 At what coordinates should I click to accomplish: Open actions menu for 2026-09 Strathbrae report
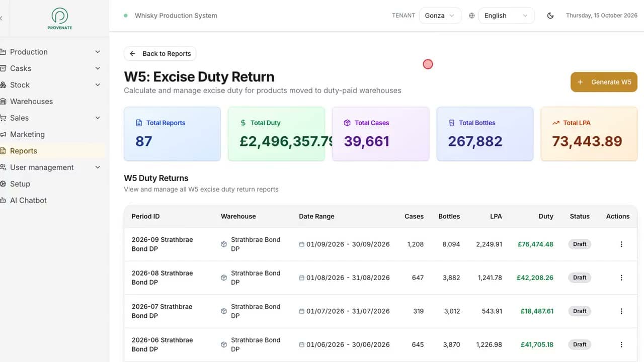coord(621,244)
